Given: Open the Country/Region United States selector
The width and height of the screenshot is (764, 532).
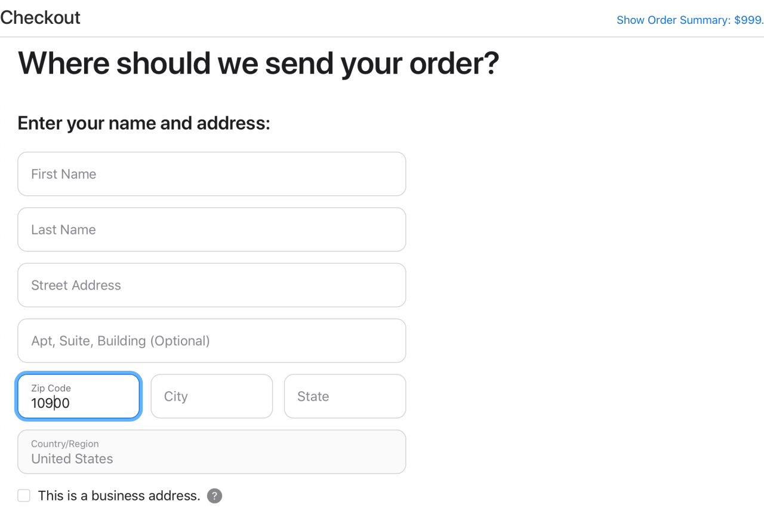Looking at the screenshot, I should [x=212, y=452].
